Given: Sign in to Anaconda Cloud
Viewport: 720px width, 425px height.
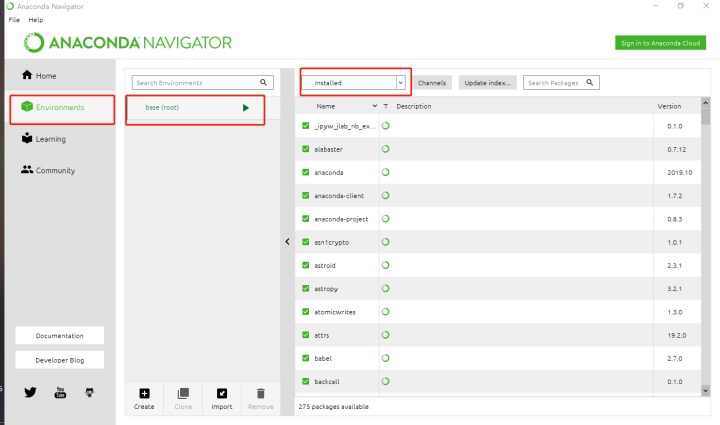Looking at the screenshot, I should click(x=660, y=43).
